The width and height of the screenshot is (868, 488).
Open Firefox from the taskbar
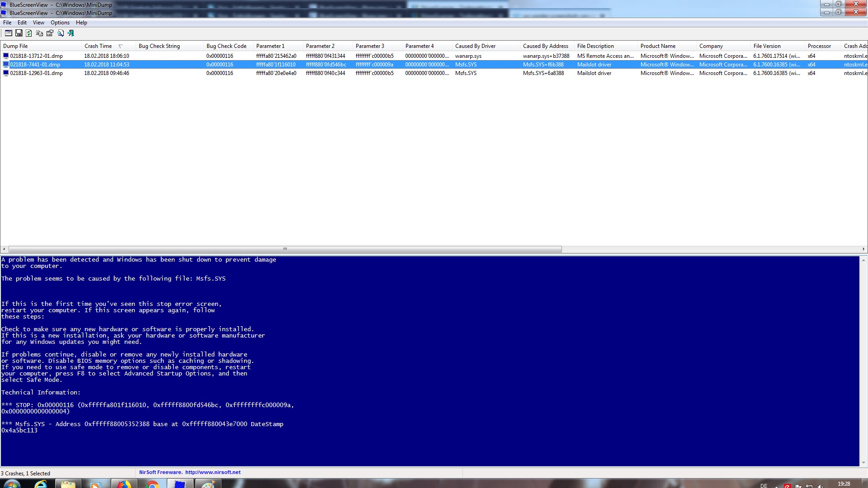click(123, 484)
